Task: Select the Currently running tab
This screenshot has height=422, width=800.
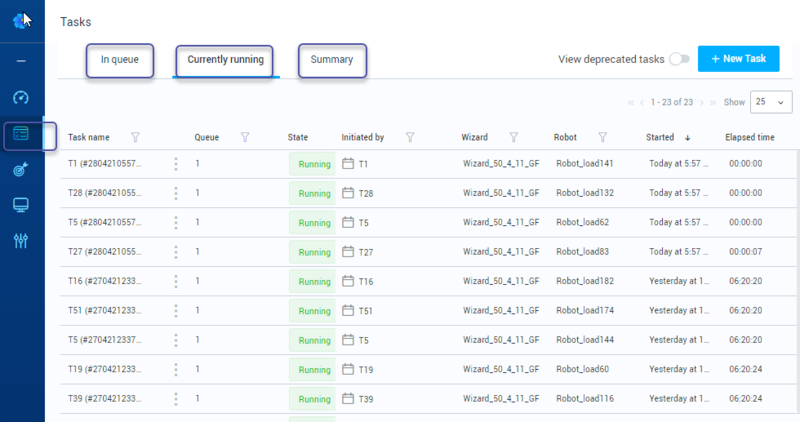Action: tap(225, 60)
